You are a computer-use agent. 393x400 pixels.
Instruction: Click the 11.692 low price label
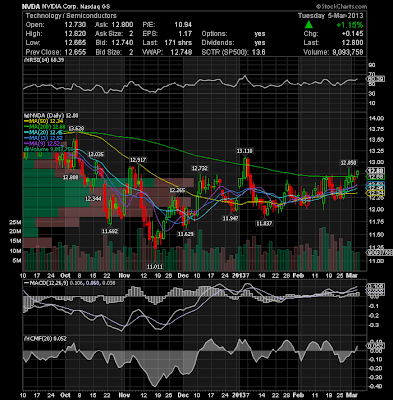110,231
